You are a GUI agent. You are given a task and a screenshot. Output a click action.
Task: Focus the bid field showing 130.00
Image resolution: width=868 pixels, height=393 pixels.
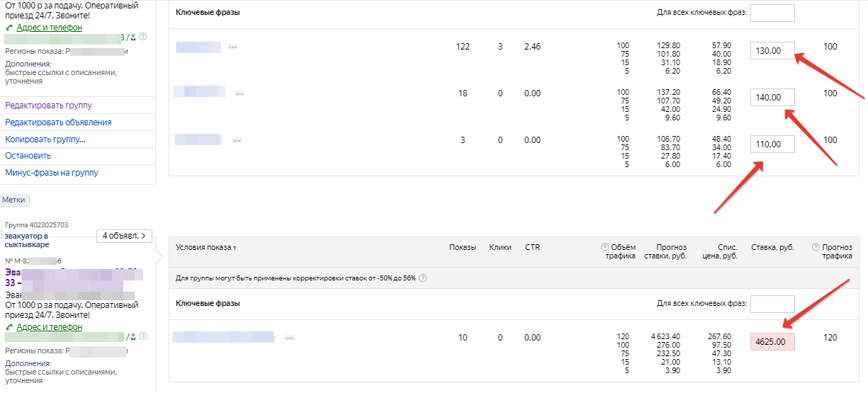coord(772,50)
